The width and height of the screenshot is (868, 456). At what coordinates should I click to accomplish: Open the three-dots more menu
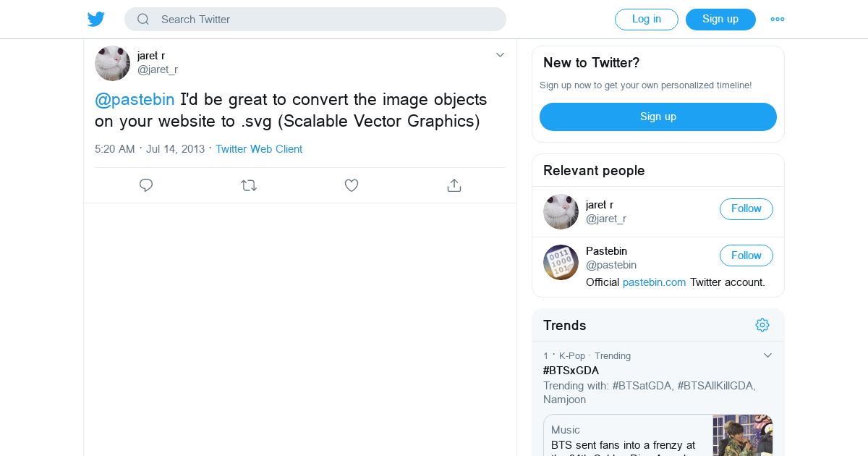[778, 20]
